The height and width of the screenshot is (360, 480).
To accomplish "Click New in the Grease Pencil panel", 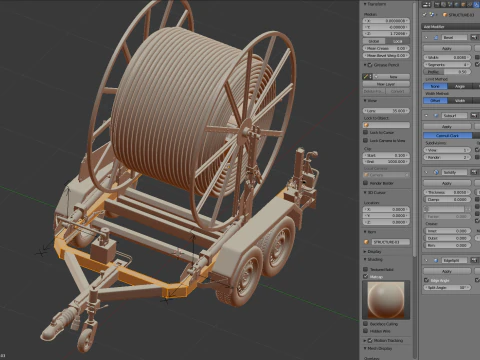I will click(391, 77).
